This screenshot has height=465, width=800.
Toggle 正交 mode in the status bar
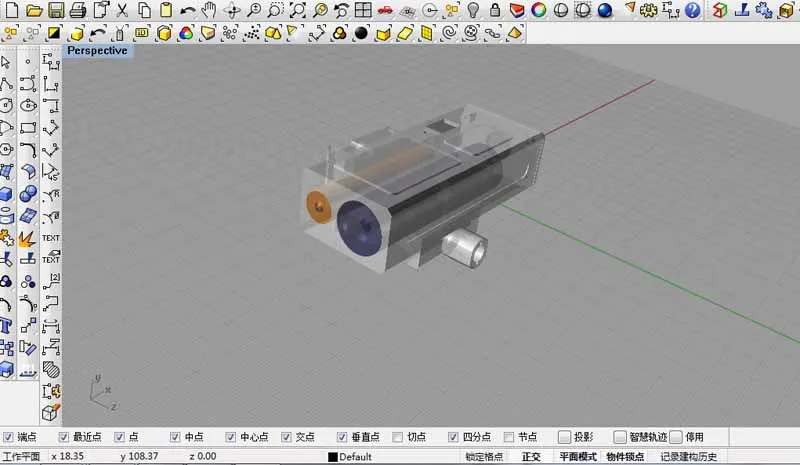(x=531, y=457)
